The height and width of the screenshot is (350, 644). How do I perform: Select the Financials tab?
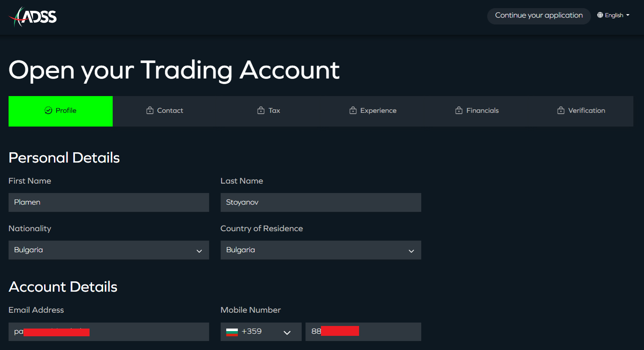pyautogui.click(x=477, y=111)
